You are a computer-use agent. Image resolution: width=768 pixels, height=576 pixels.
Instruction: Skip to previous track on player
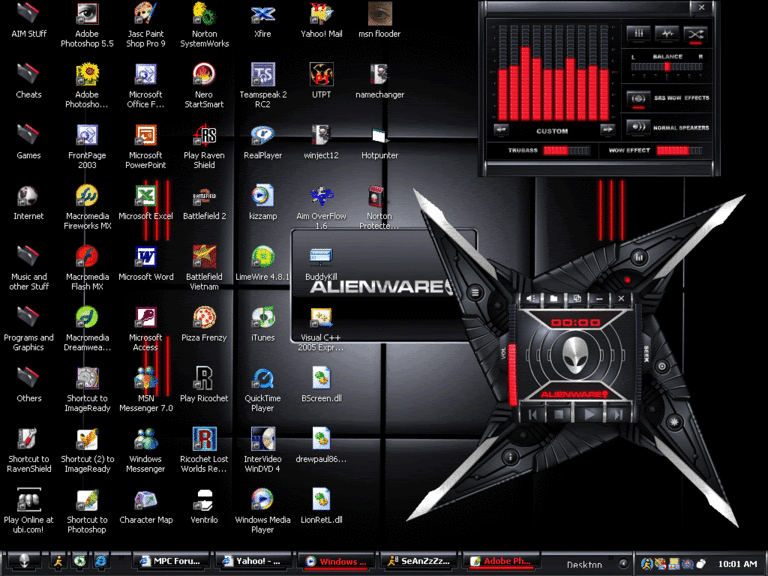point(533,414)
